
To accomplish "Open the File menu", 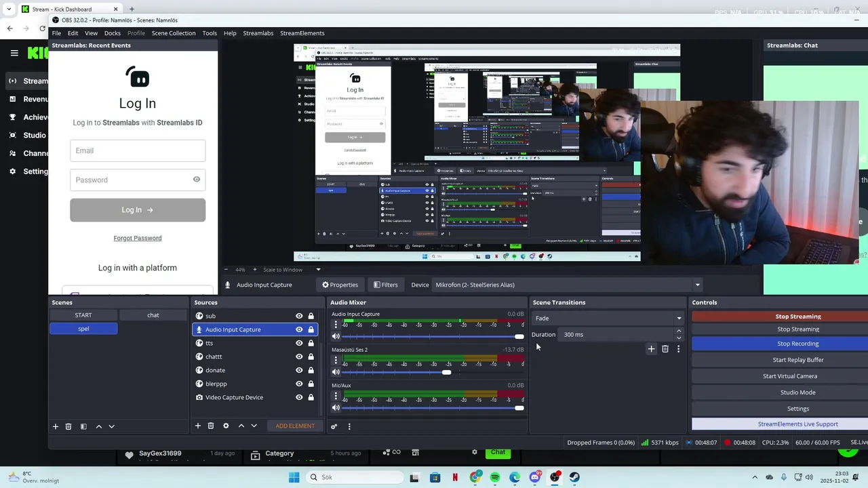I will pos(56,33).
